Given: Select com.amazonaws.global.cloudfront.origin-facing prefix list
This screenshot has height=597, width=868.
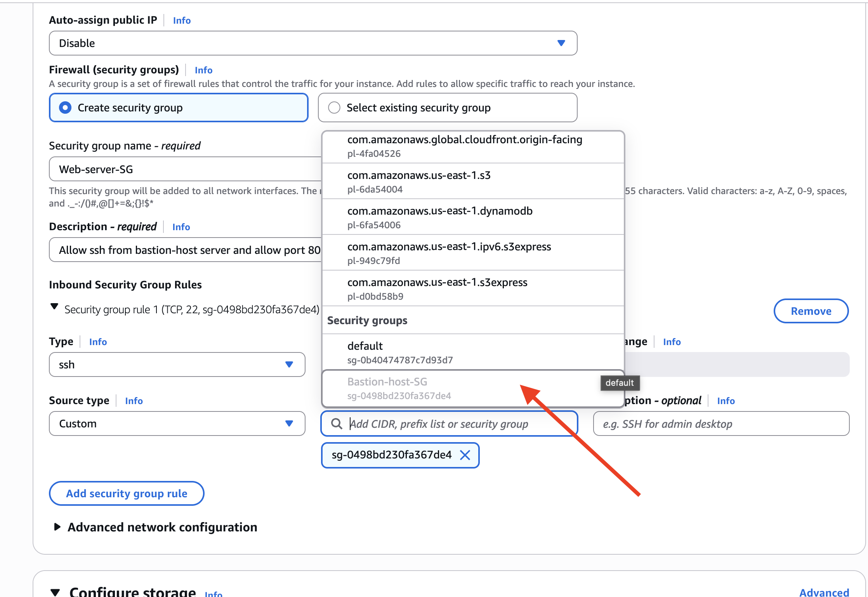Looking at the screenshot, I should click(x=473, y=146).
